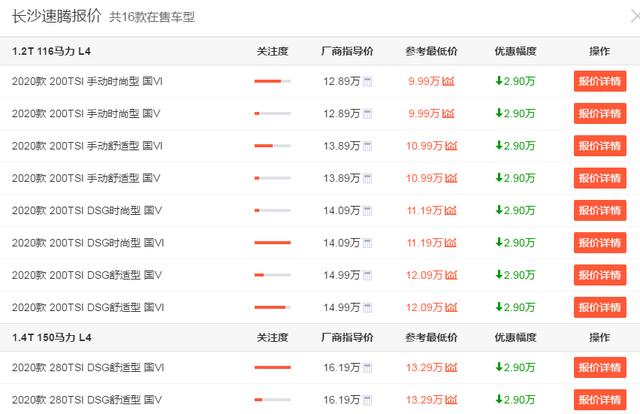Open calculator icon for 280TSI DSG舒适型 国V
The height and width of the screenshot is (414, 640).
tap(367, 400)
